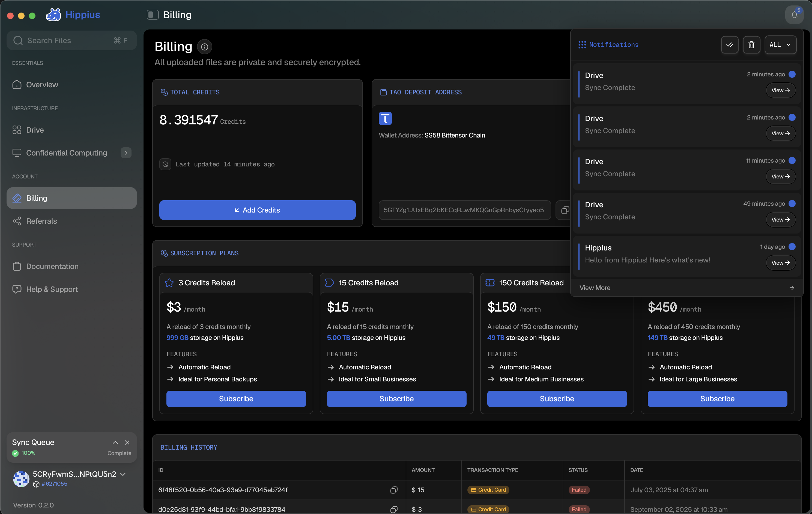Subscribe to the 150 Credits Reload plan

pyautogui.click(x=557, y=399)
